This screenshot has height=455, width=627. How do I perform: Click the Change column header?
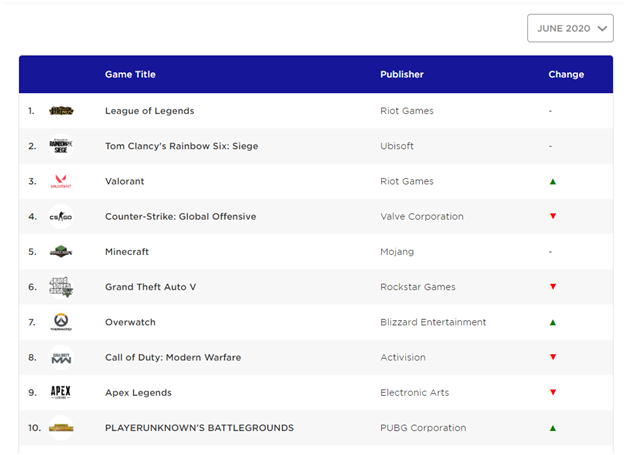point(566,74)
